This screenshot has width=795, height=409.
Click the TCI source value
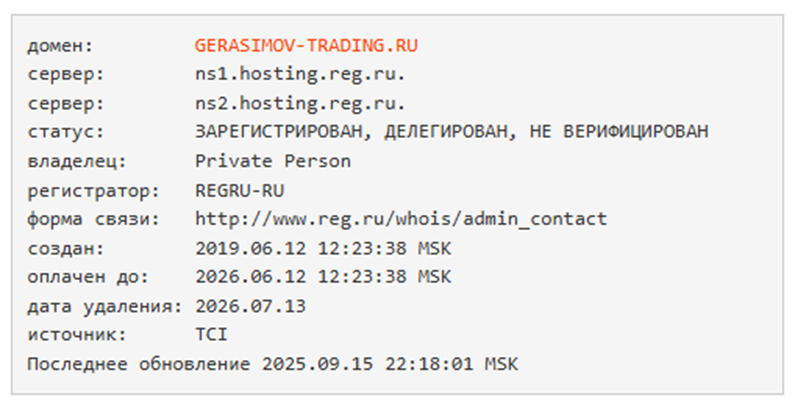[x=211, y=335]
